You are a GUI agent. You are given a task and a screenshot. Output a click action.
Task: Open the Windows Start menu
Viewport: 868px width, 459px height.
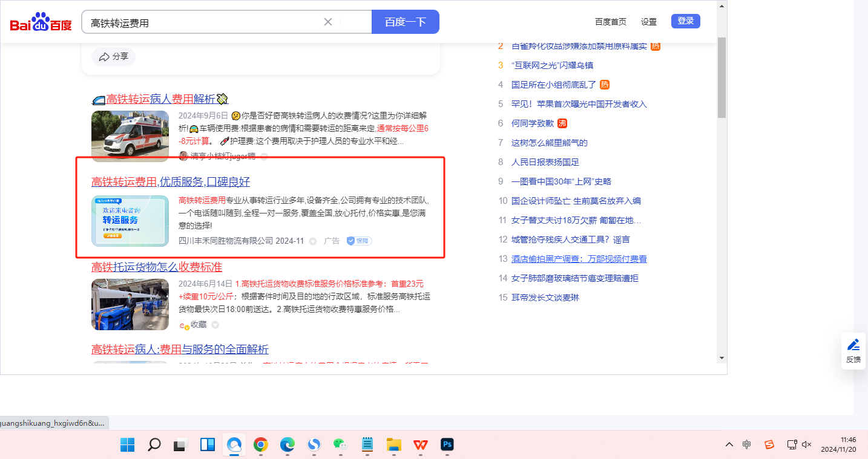coord(127,445)
